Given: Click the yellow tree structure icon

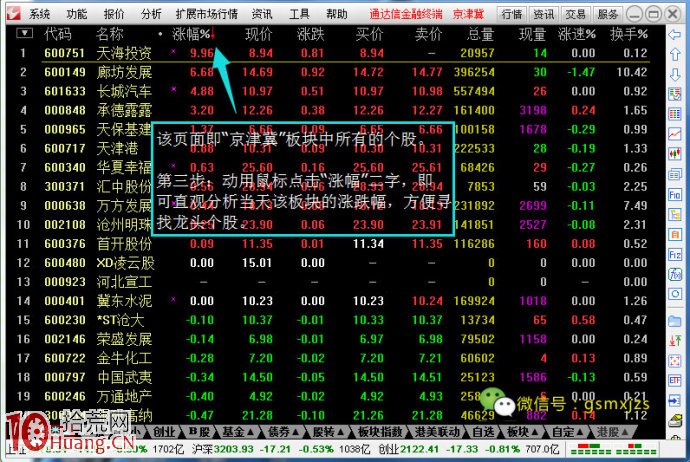Looking at the screenshot, I should tap(675, 214).
